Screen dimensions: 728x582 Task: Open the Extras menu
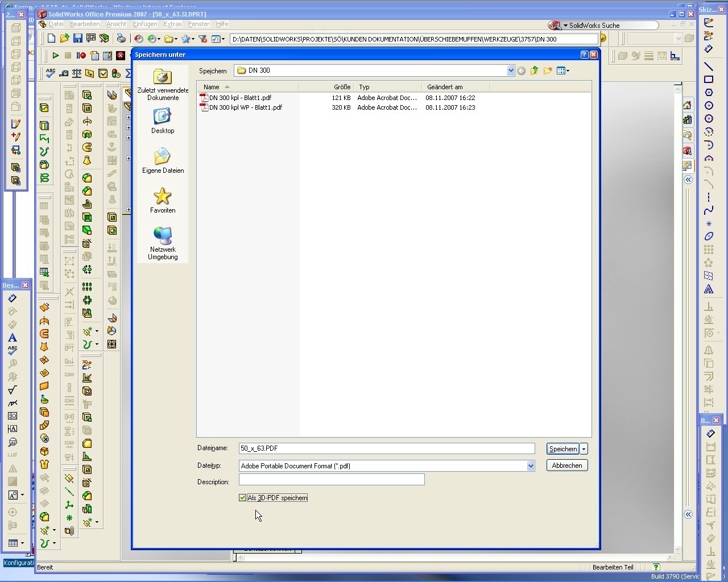pos(172,24)
